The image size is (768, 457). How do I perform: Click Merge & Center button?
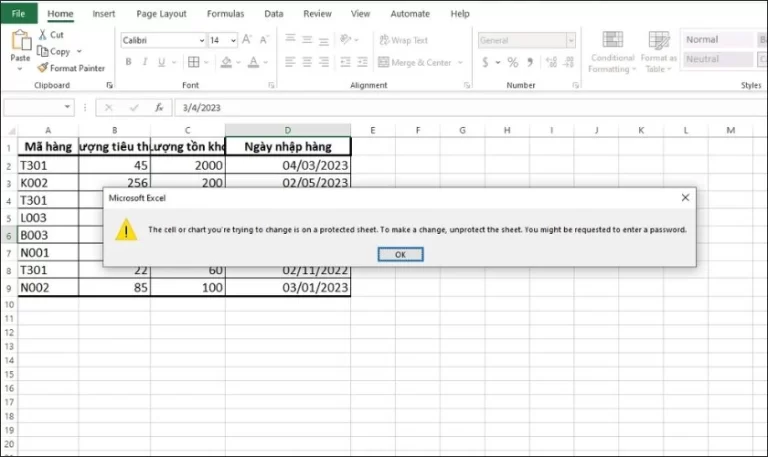415,62
